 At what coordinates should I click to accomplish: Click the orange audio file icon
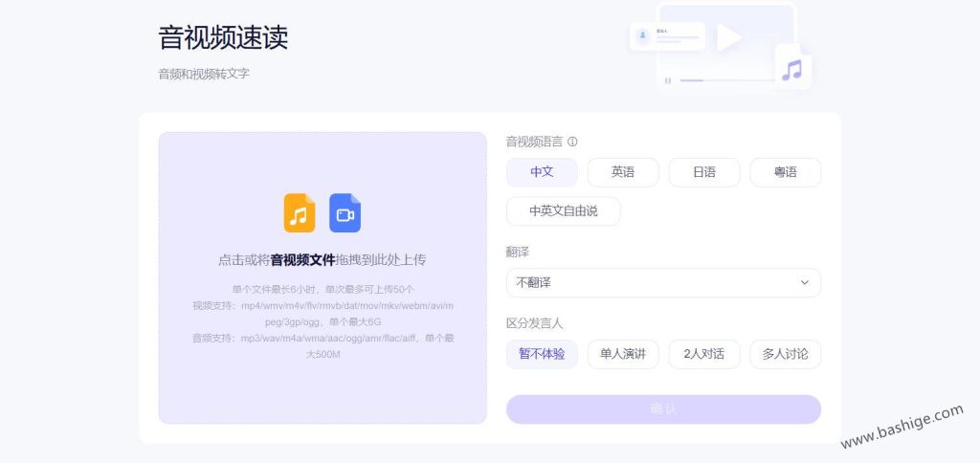[x=300, y=213]
